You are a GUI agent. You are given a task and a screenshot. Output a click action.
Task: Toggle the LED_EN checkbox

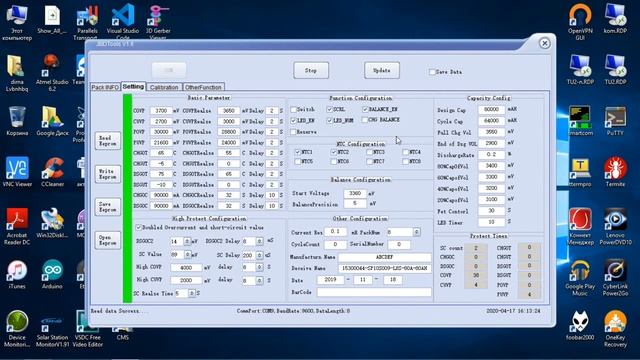pos(293,120)
